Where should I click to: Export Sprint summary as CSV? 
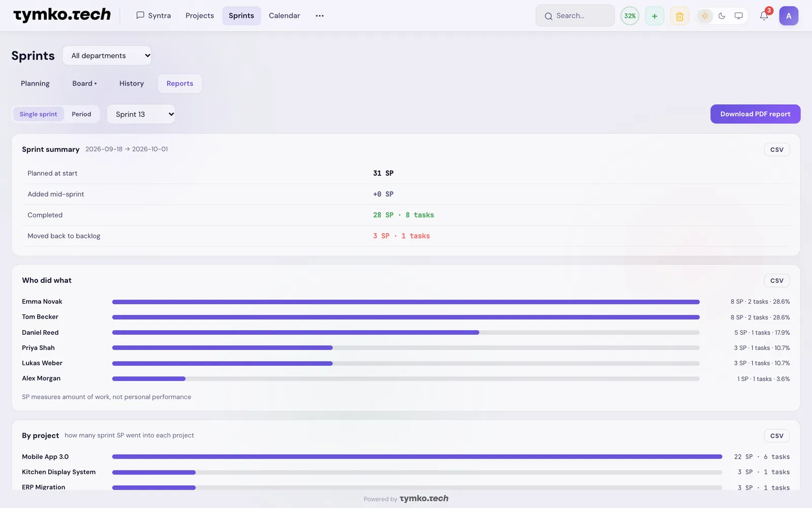click(x=777, y=149)
